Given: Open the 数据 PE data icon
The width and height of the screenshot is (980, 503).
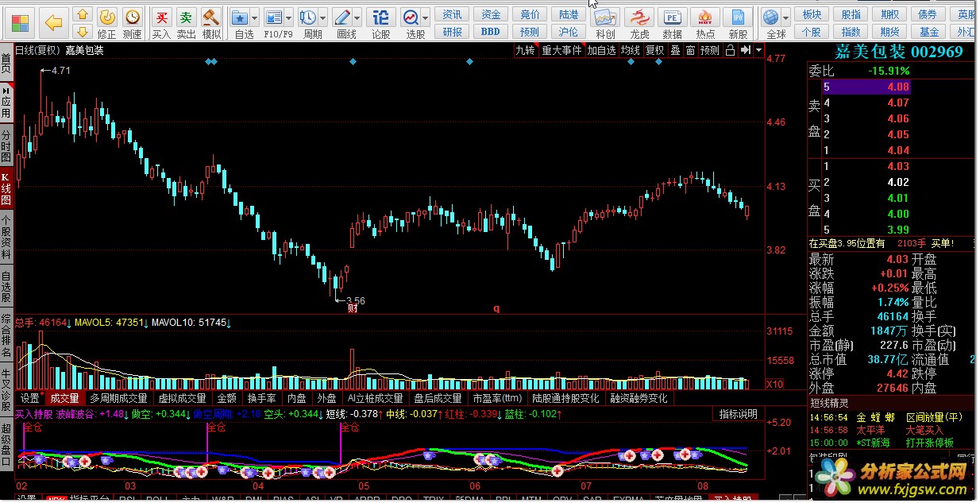Looking at the screenshot, I should coord(672,24).
